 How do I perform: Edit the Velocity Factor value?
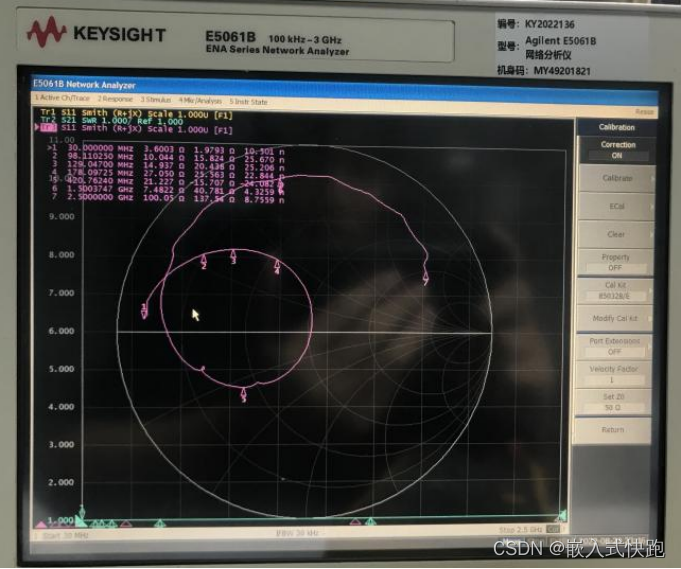613,374
